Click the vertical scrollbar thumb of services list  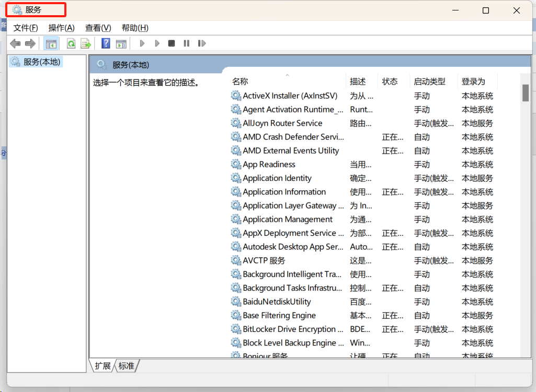[526, 93]
